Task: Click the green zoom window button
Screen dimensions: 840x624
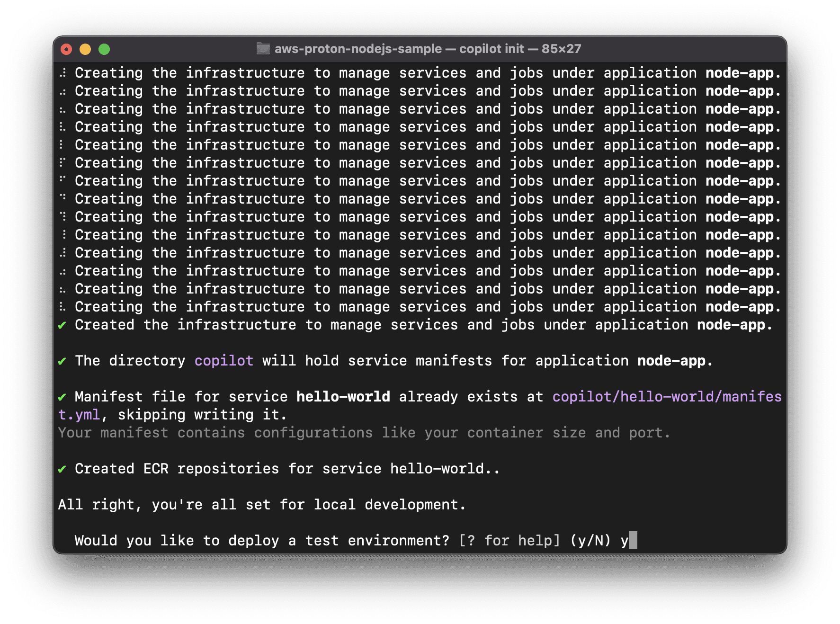Action: tap(104, 49)
